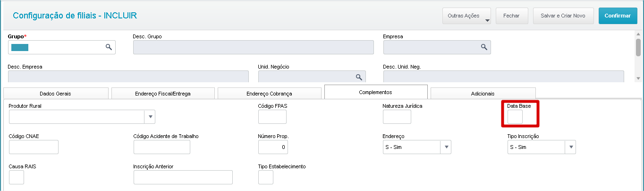Screen dimensions: 644x191
Task: Open the Tipo Inscrição dropdown arrow
Action: pos(570,147)
